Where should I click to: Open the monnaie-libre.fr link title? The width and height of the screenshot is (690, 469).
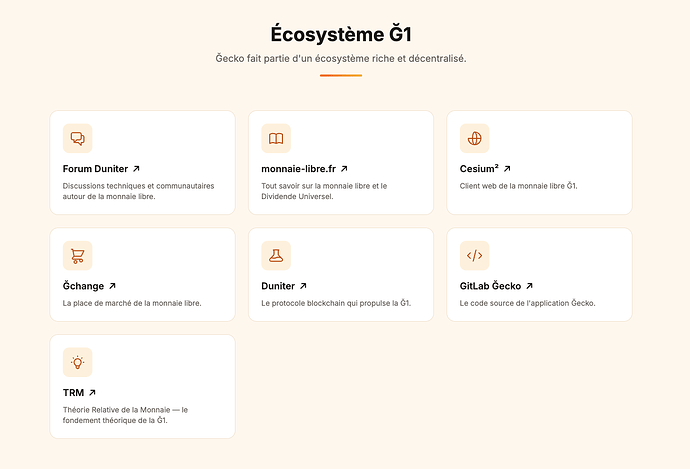pyautogui.click(x=298, y=169)
